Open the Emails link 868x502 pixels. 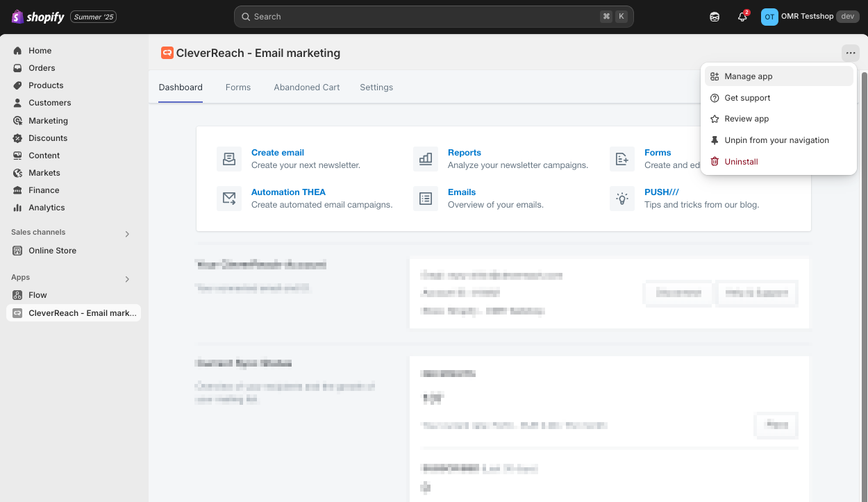coord(462,192)
